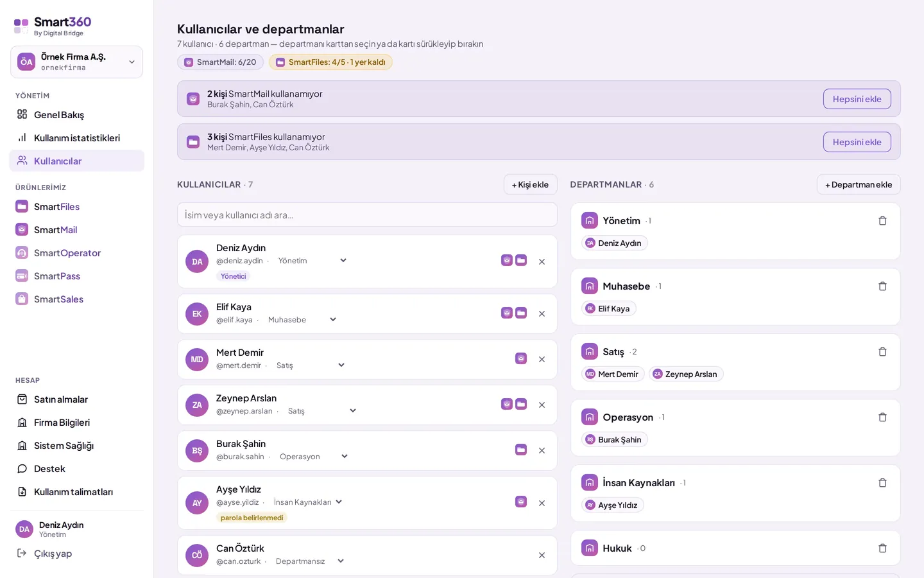Change Mert Demir's Satış department dropdown

(x=311, y=365)
